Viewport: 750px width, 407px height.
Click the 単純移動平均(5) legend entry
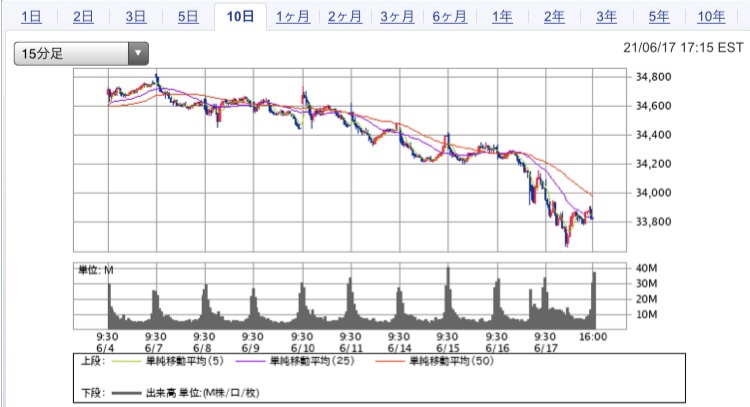click(x=185, y=361)
